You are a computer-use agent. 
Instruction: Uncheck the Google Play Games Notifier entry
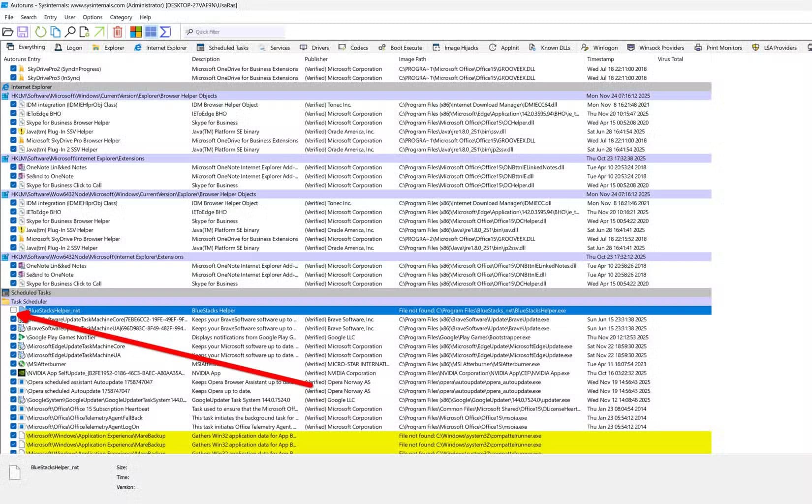(x=13, y=337)
